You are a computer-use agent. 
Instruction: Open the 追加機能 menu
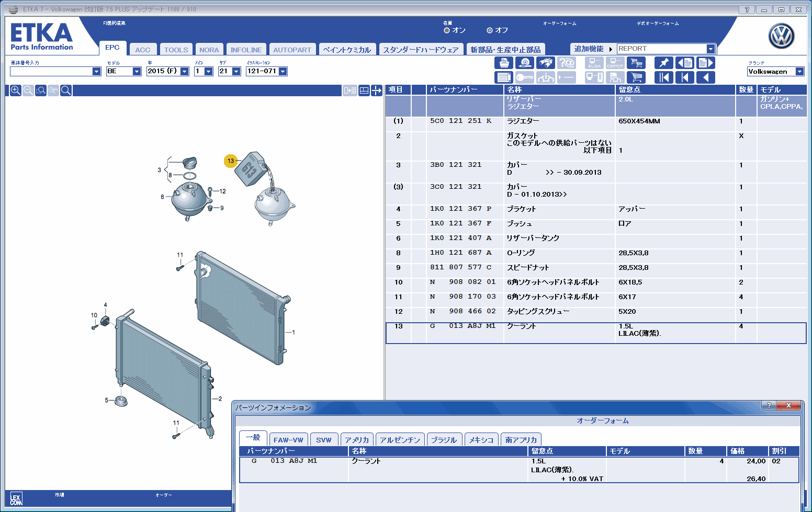coord(592,49)
